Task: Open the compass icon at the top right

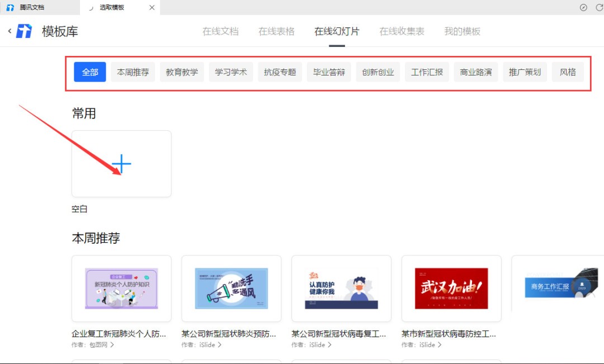Action: [x=583, y=7]
